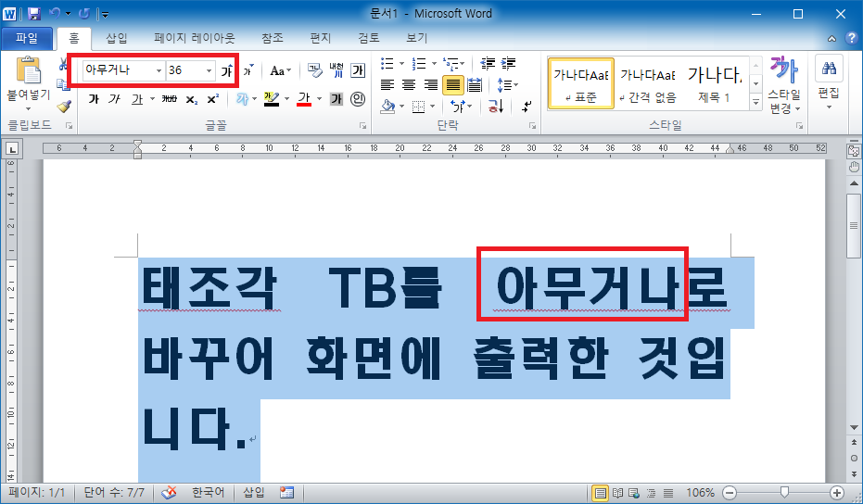The width and height of the screenshot is (863, 504).
Task: Click the 스타일 변경 button
Action: coord(784,84)
